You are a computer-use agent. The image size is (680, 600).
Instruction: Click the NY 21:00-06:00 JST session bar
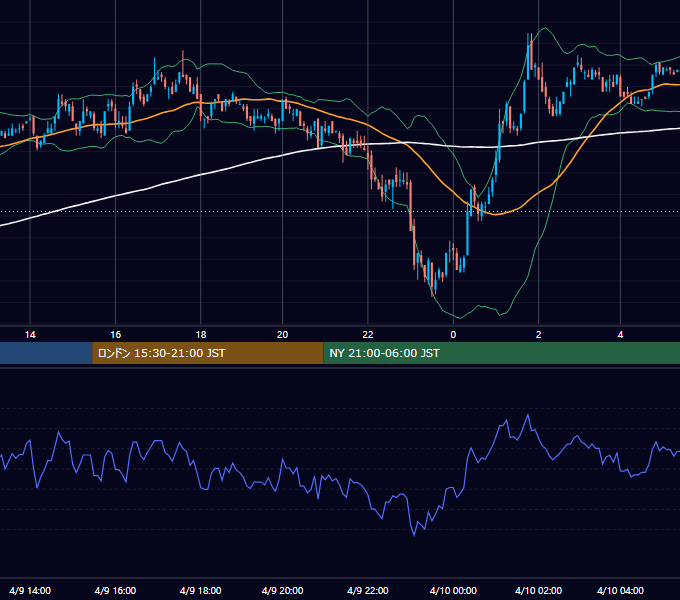(x=501, y=353)
